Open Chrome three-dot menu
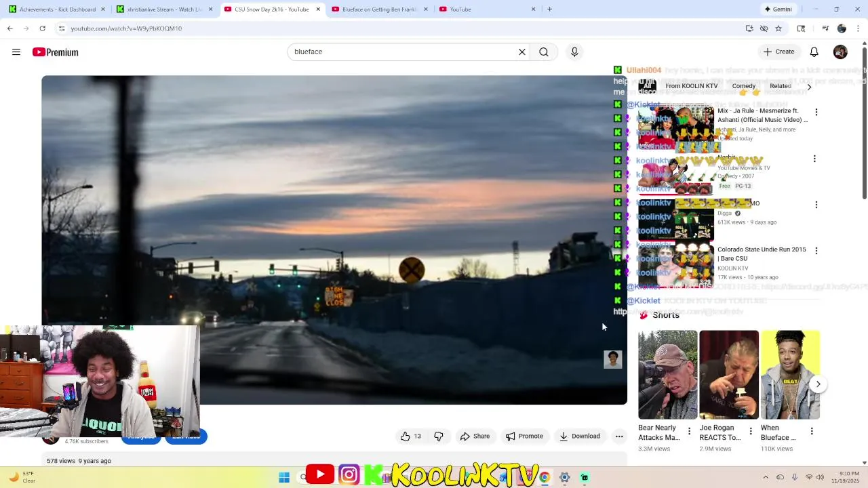Viewport: 868px width, 488px height. [x=858, y=28]
